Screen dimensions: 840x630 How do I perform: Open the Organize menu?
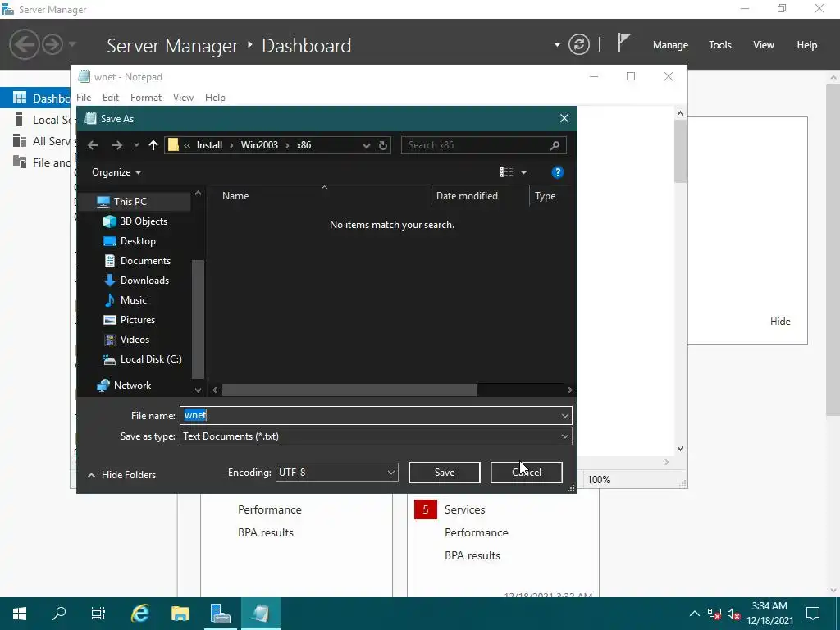[116, 172]
